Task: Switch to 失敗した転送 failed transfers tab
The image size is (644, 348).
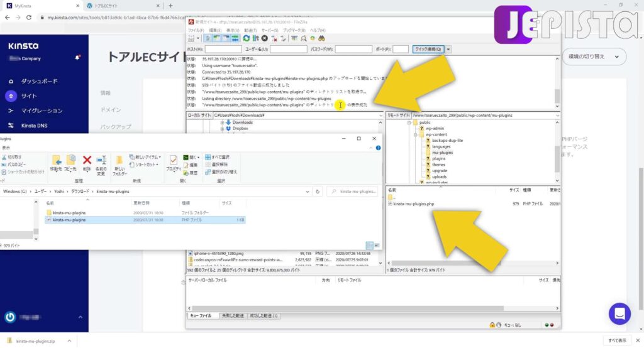Action: click(x=233, y=316)
